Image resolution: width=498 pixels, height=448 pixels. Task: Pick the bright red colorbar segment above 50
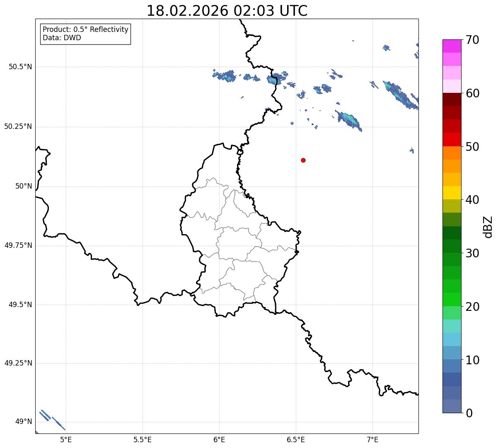[x=452, y=140]
